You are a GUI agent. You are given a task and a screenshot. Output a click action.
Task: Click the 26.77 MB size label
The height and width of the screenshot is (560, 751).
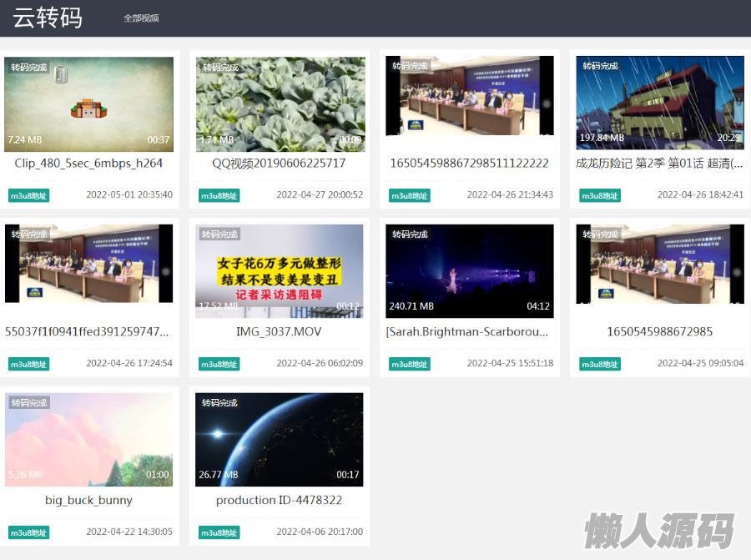(x=219, y=475)
